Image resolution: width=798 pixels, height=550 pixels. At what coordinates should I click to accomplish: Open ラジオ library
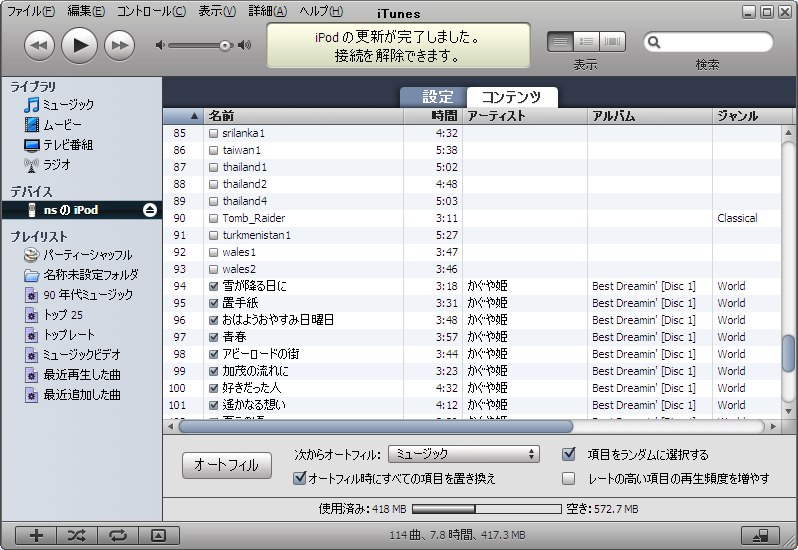47,165
